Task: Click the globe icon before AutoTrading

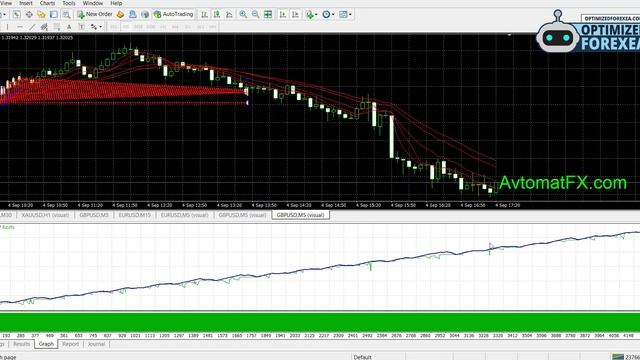Action: pos(145,15)
